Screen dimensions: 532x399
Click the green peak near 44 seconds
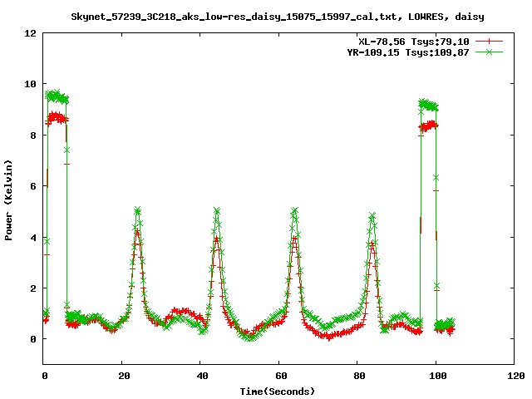coord(217,211)
